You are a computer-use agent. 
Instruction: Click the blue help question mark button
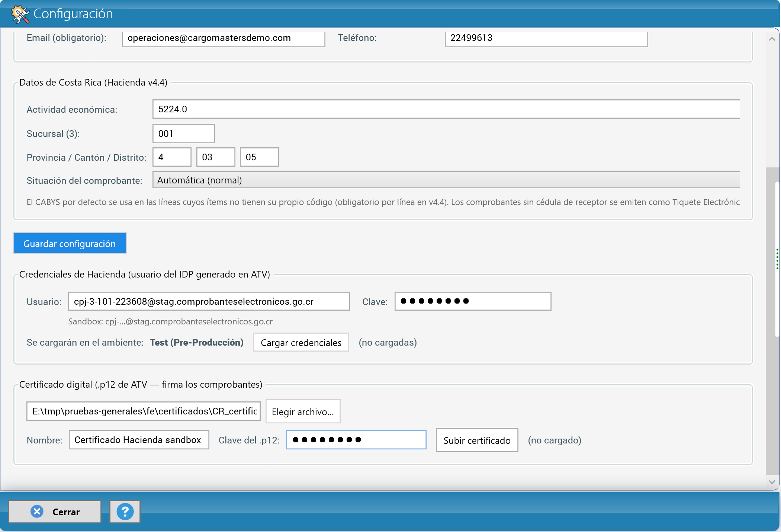coord(125,512)
